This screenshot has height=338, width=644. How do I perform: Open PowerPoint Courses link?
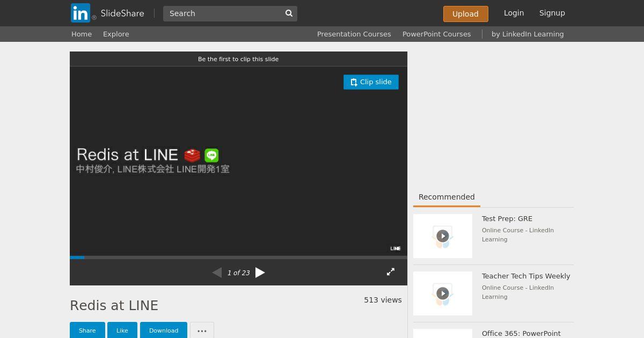tap(436, 34)
